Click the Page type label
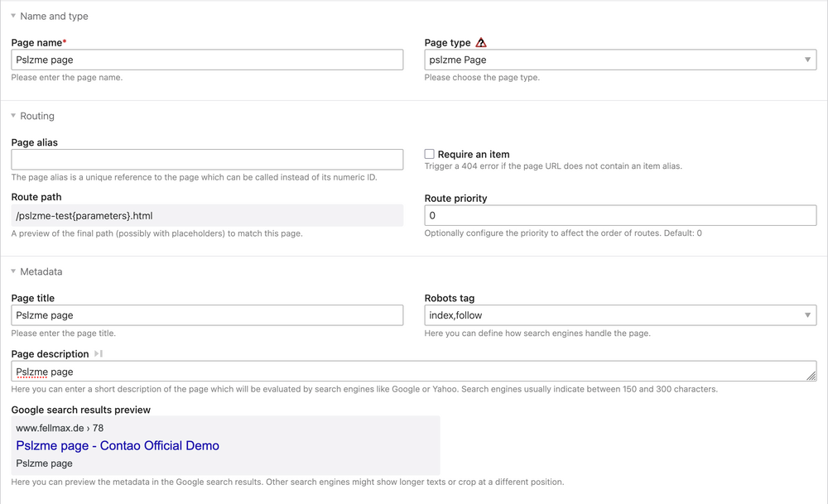828x504 pixels. (447, 43)
